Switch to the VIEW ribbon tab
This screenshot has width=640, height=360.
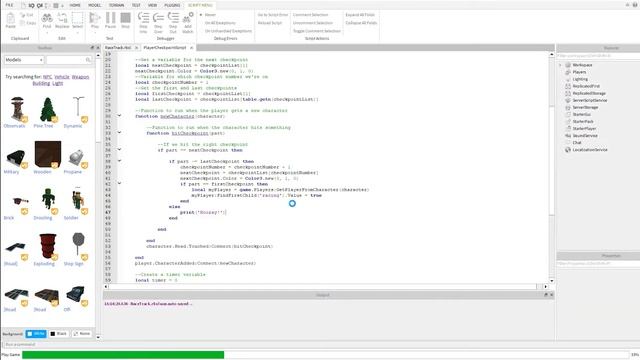click(152, 5)
